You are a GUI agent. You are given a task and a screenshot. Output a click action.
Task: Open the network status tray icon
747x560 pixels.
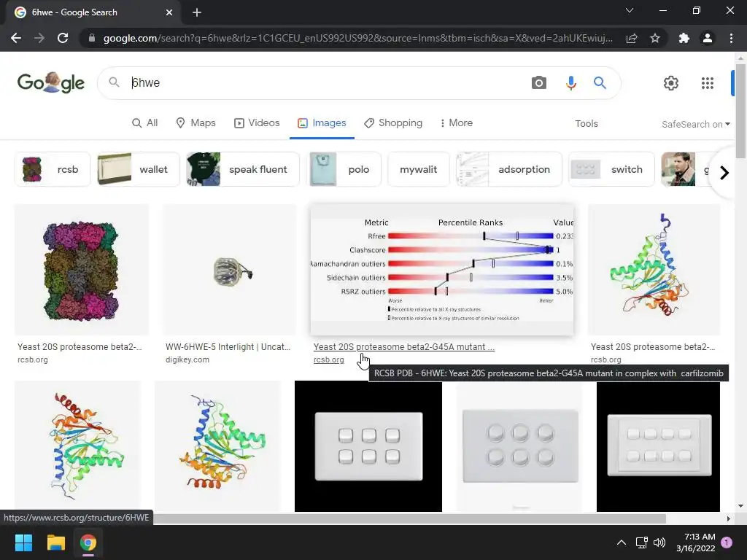(641, 542)
